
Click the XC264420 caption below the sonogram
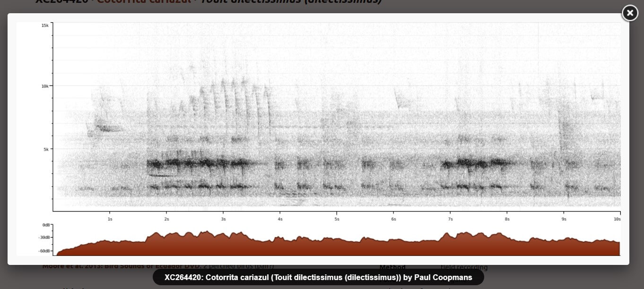[x=318, y=278]
